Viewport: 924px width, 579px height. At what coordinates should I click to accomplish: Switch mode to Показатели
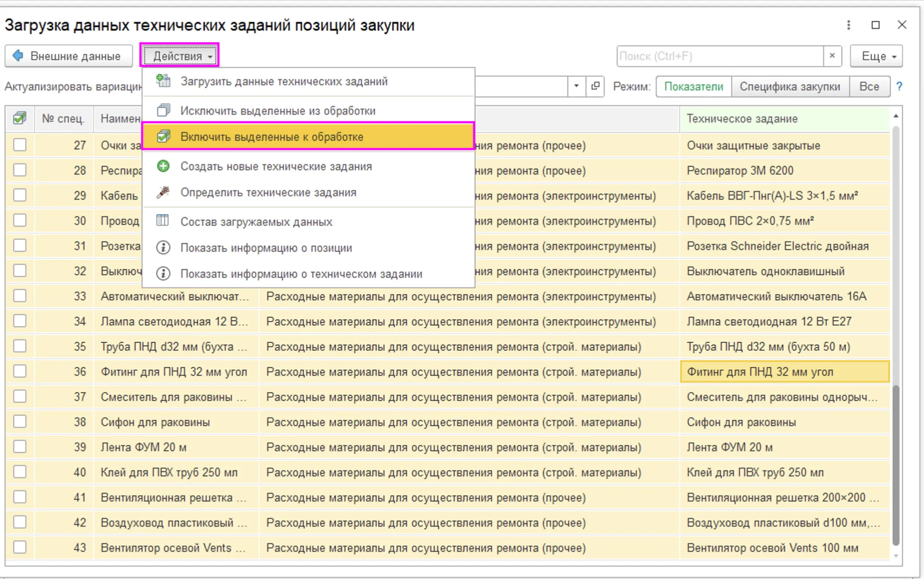(x=693, y=86)
